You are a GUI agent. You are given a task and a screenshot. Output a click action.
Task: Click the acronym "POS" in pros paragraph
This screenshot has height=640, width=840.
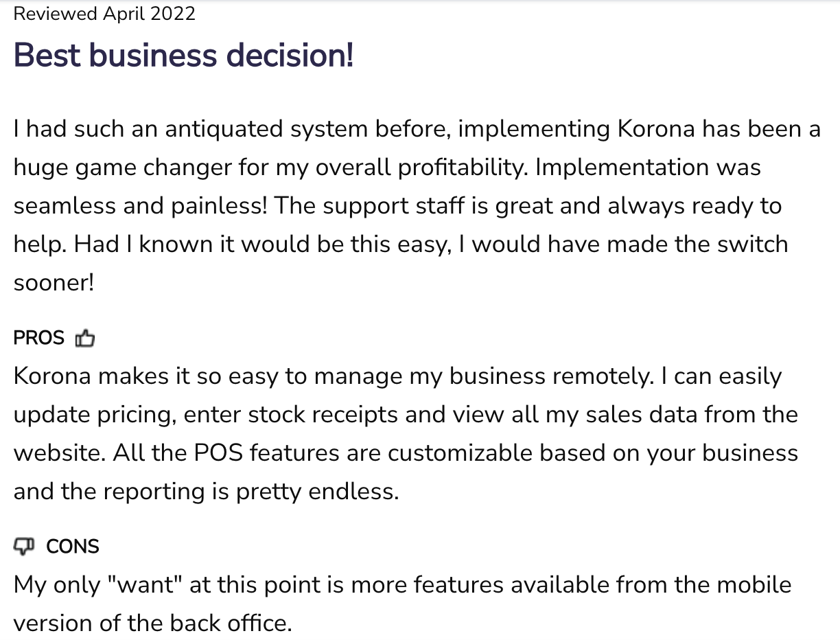tap(220, 453)
